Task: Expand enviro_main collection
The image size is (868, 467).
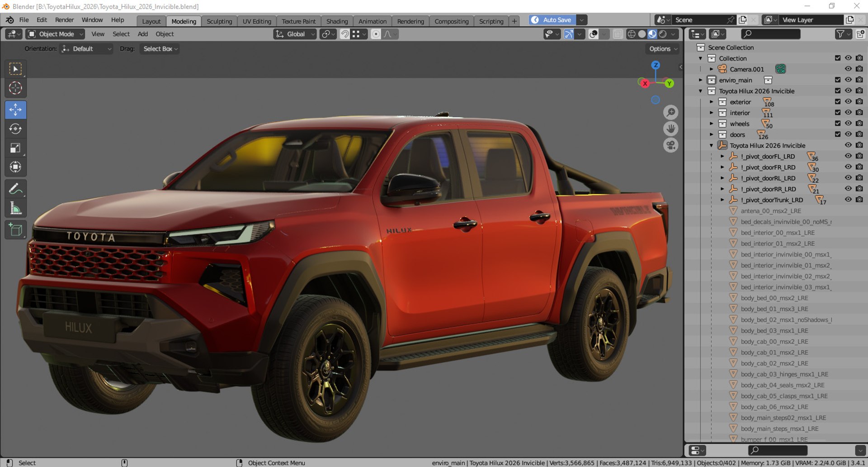Action: 701,80
